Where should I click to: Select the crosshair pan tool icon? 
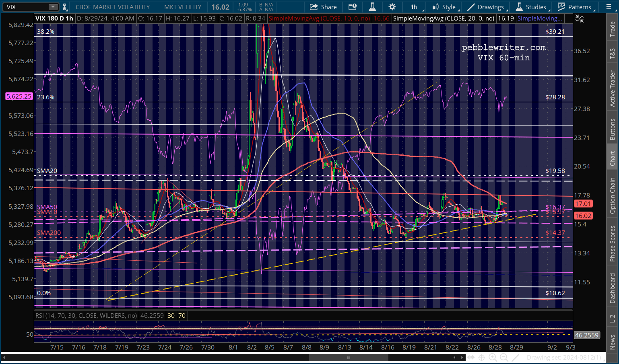coord(481,357)
